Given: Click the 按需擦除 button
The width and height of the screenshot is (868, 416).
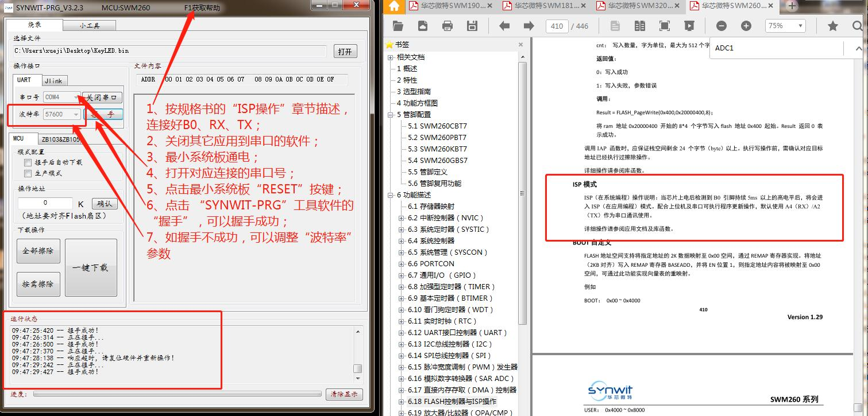Looking at the screenshot, I should pyautogui.click(x=38, y=284).
